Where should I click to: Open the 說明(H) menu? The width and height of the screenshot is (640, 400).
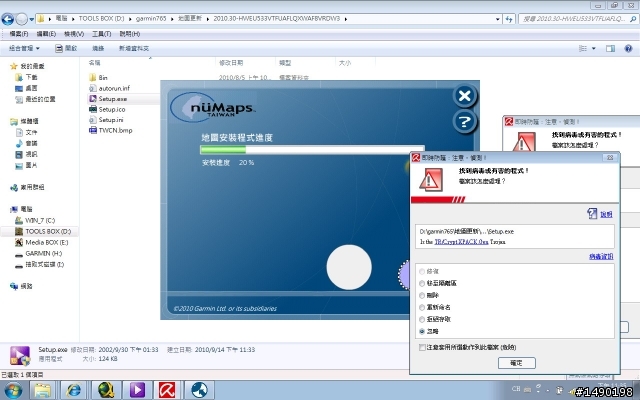(x=130, y=34)
